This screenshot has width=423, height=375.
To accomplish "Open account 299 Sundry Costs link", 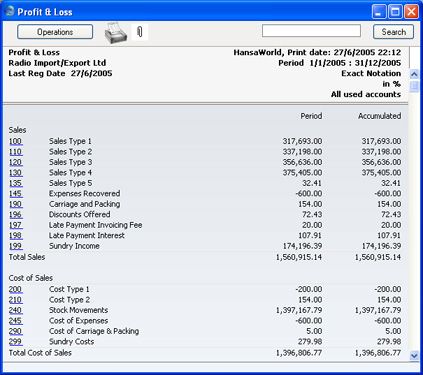I will 15,342.
